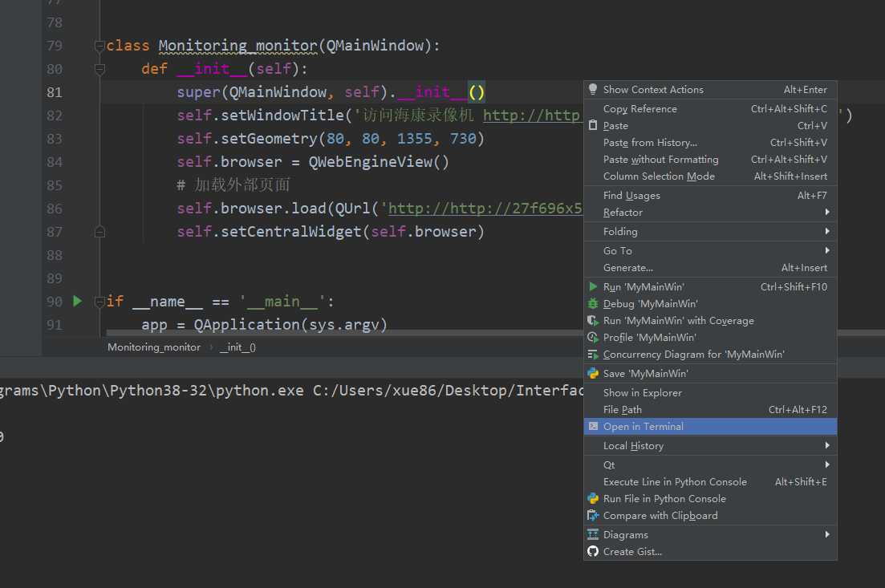Click line number 81 in the gutter
This screenshot has width=885, height=588.
pyautogui.click(x=55, y=92)
